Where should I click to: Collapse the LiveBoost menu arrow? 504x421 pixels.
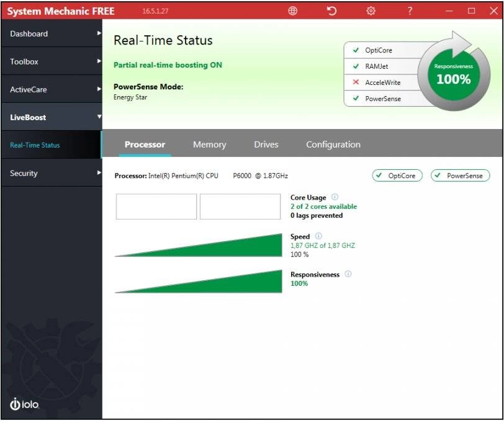99,117
